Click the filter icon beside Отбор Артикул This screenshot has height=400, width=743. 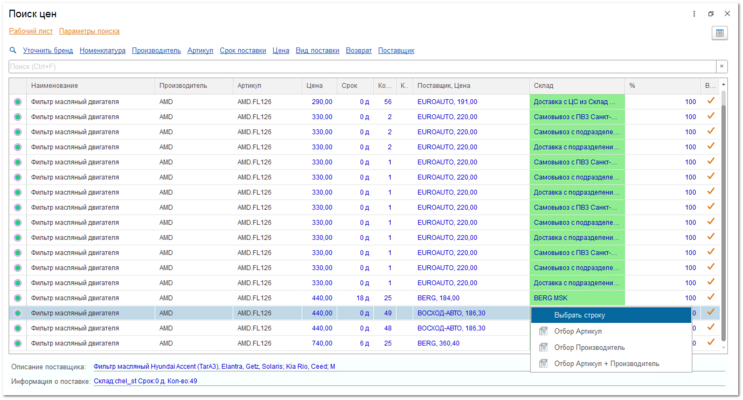543,331
